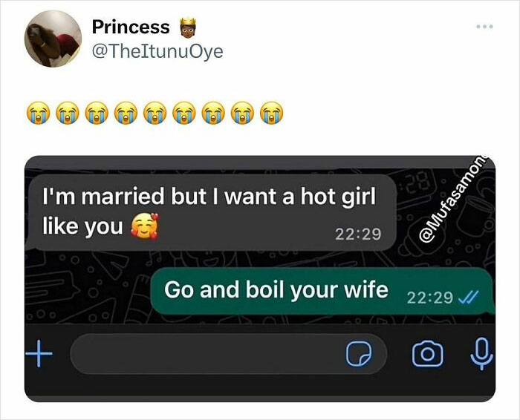This screenshot has width=520, height=420.
Task: Open the embedded WhatsApp screenshot image
Action: (260, 278)
